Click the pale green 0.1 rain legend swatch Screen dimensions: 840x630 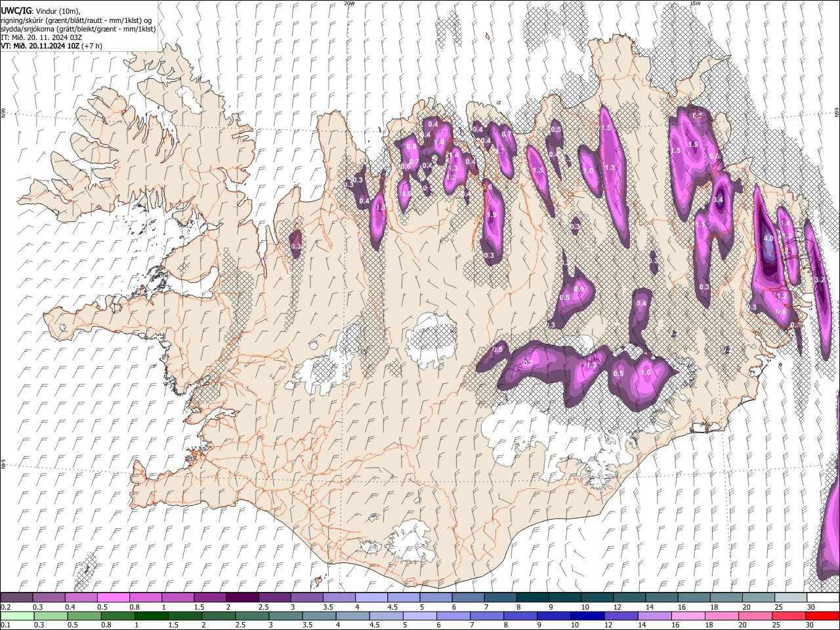tap(17, 616)
